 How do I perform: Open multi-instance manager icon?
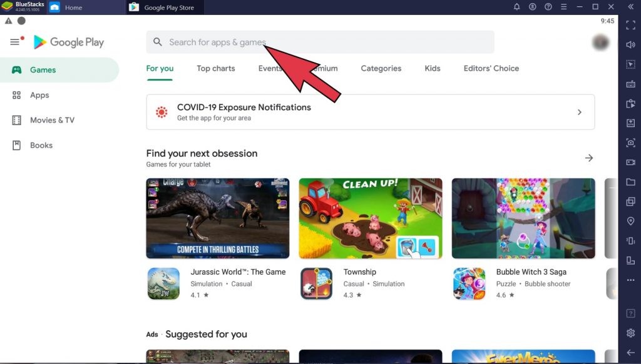631,201
